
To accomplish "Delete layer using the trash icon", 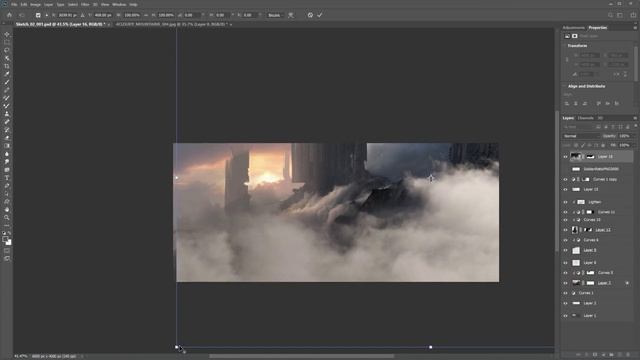I will (628, 355).
